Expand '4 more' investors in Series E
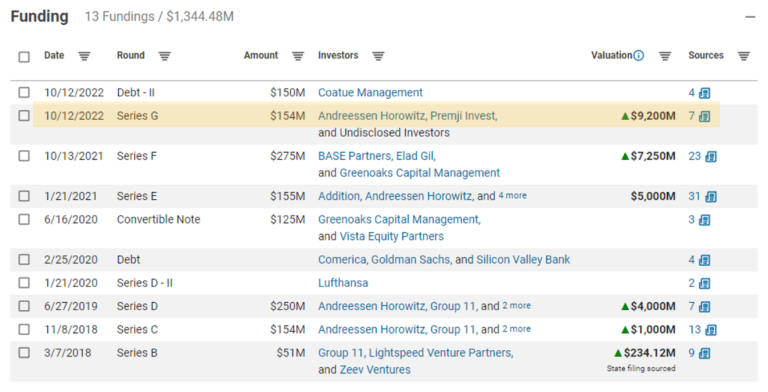The height and width of the screenshot is (392, 768). click(512, 196)
